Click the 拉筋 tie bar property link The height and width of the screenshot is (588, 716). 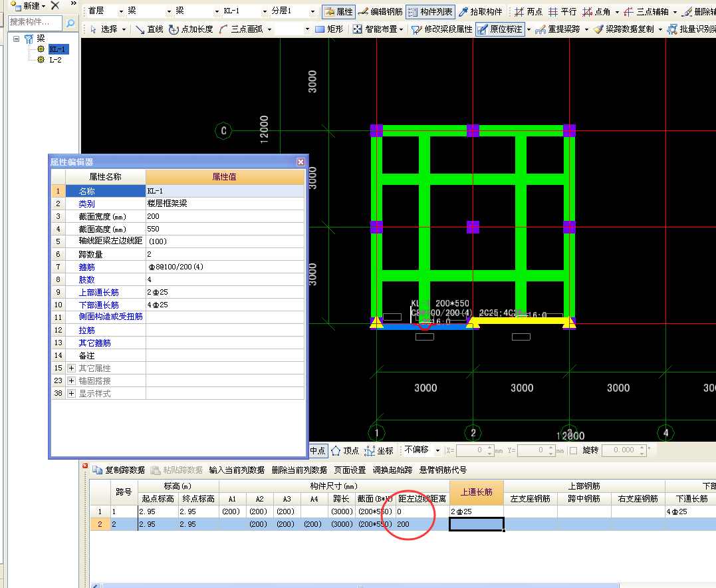87,331
